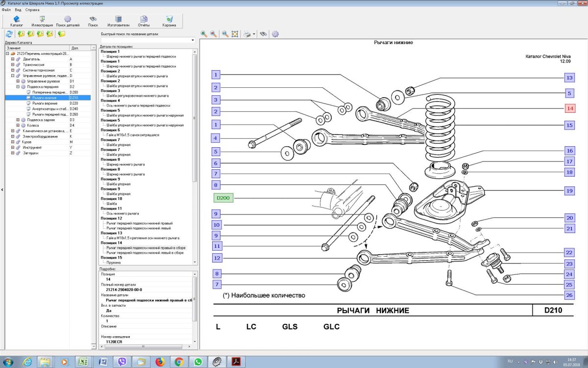Zoom in on the illustration

click(204, 34)
